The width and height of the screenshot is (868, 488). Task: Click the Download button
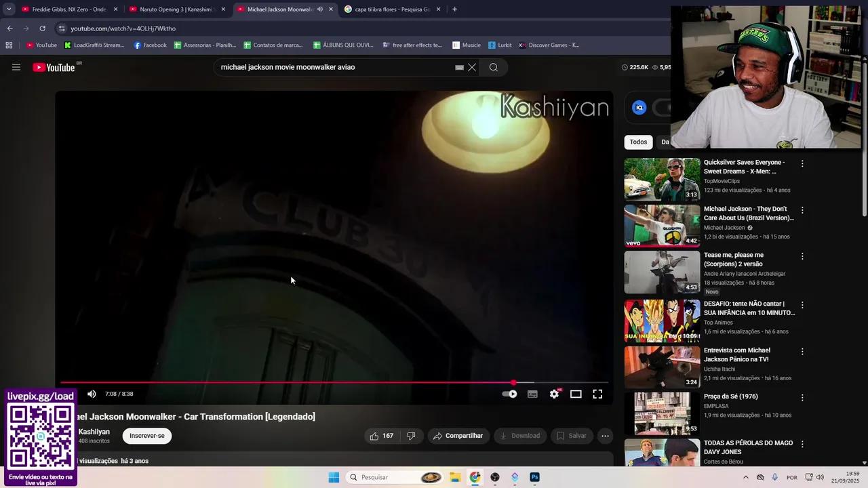point(520,436)
